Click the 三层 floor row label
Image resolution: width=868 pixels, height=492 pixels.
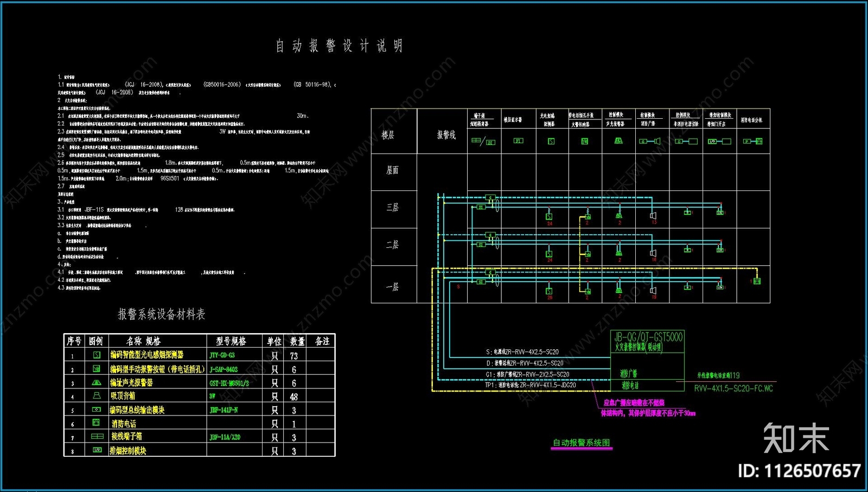[x=393, y=208]
